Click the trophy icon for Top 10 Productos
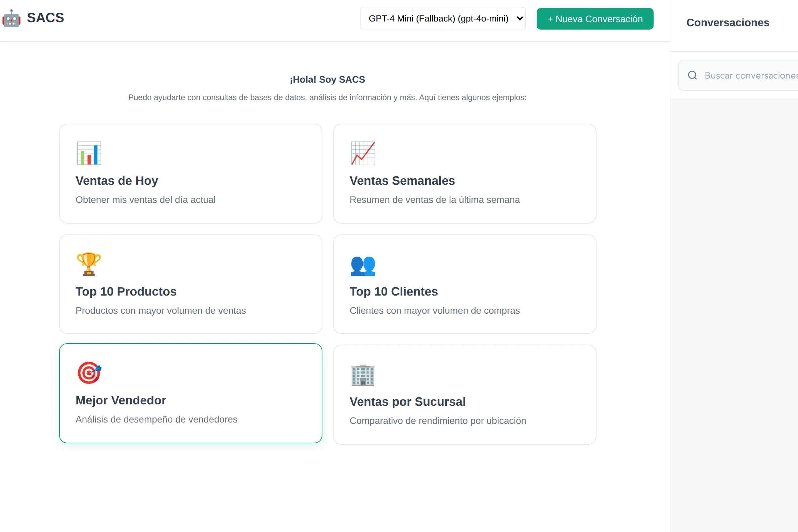Screen dimensions: 798x532 coord(89,264)
